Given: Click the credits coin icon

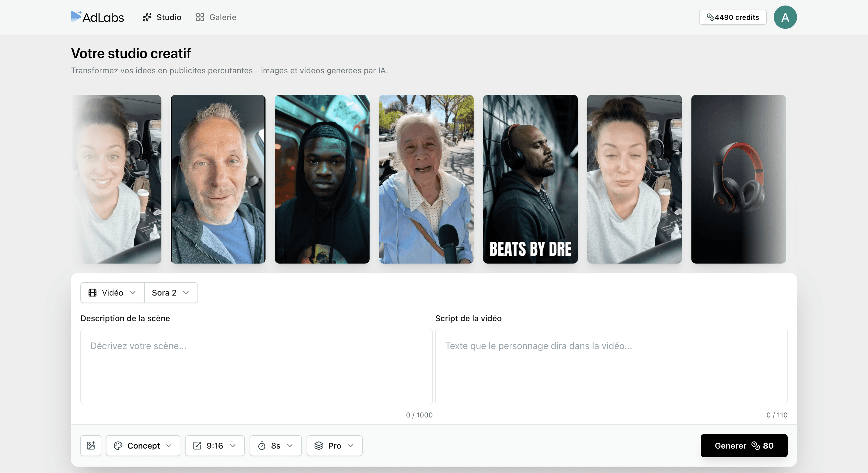Looking at the screenshot, I should pos(710,17).
